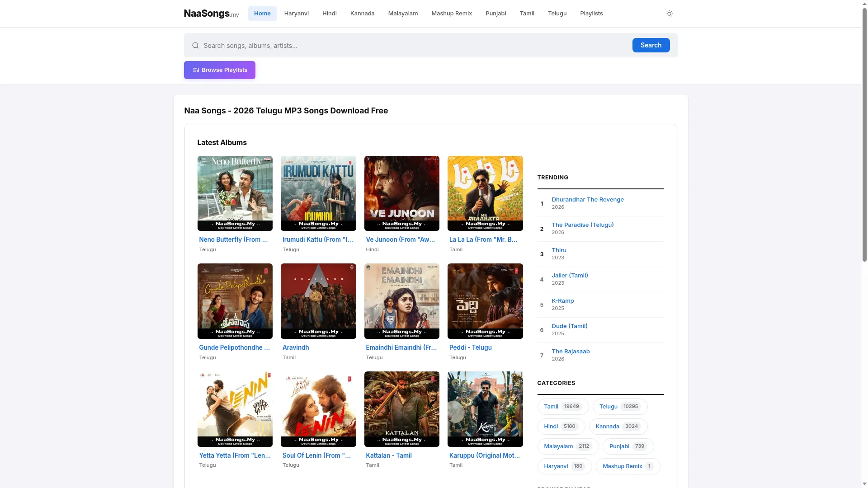This screenshot has width=868, height=488.
Task: Open trending Dhurandhar The Revenge link
Action: (x=587, y=199)
